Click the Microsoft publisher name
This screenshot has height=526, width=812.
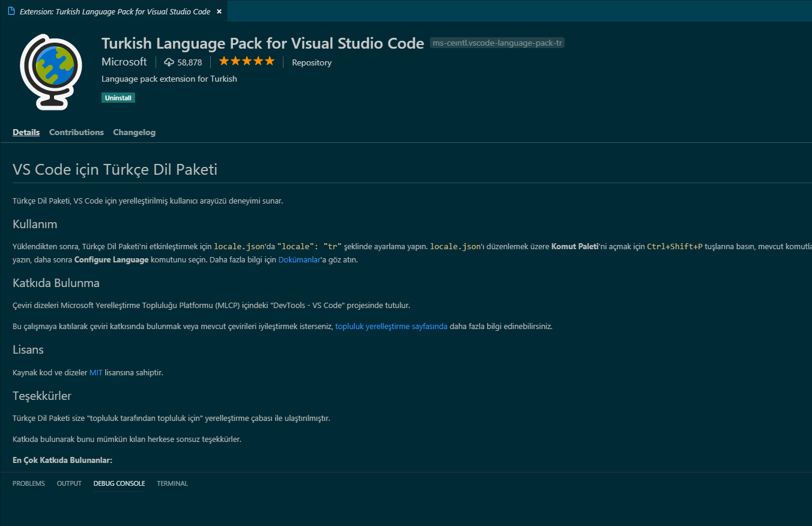(124, 61)
